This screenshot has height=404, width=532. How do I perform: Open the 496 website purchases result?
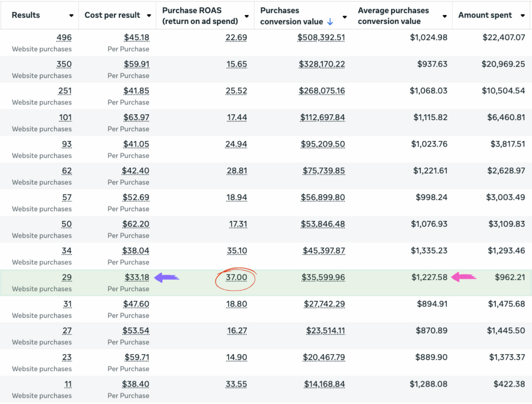point(64,37)
